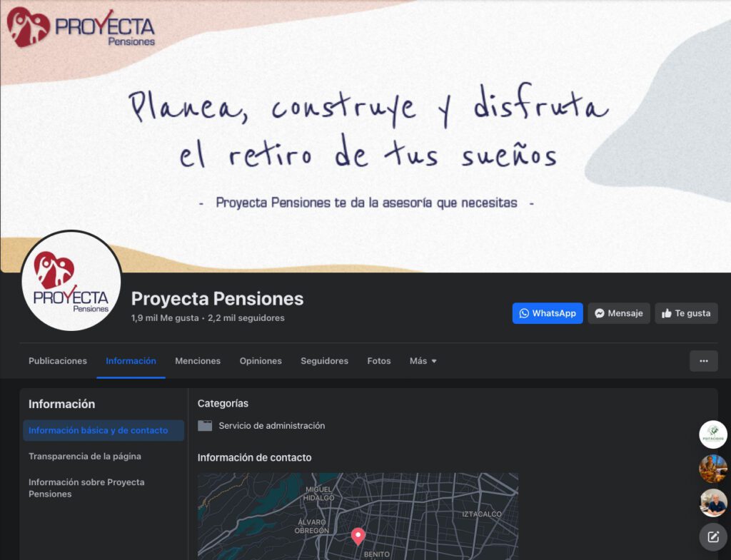Select the Información tab
Viewport: 731px width, 560px height.
pyautogui.click(x=131, y=361)
